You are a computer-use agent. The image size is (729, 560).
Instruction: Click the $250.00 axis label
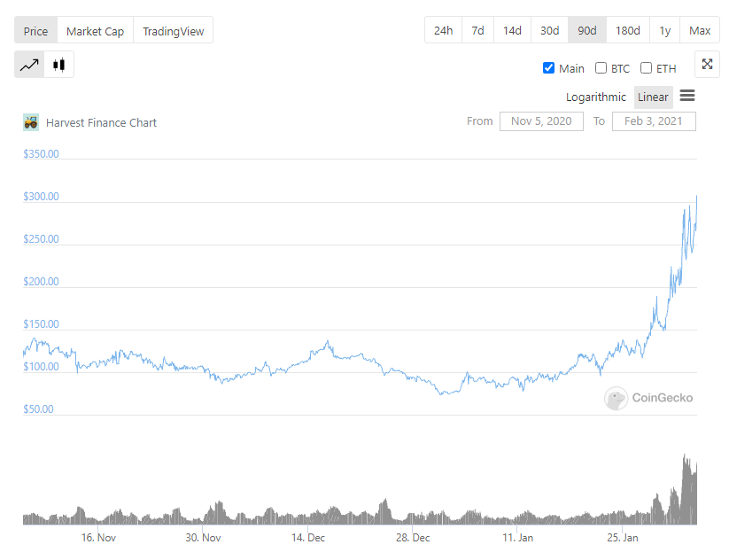[x=42, y=239]
